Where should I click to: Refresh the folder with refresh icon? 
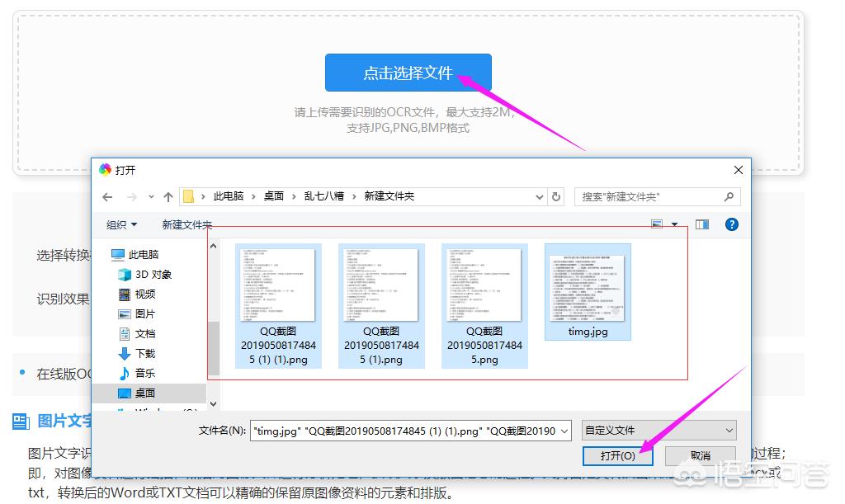[556, 197]
